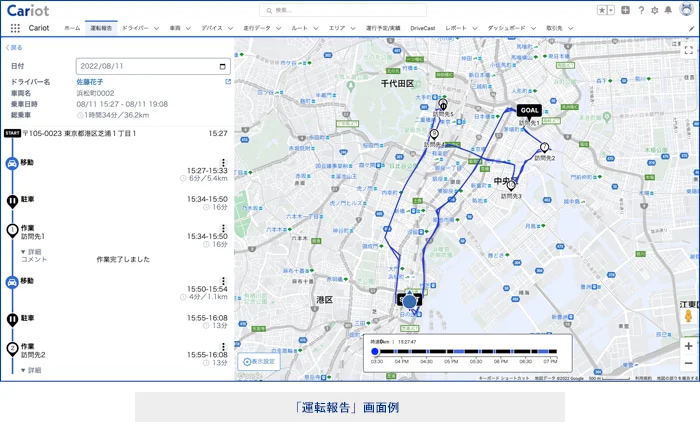700x431 pixels.
Task: Open the setup gear icon
Action: [x=654, y=10]
